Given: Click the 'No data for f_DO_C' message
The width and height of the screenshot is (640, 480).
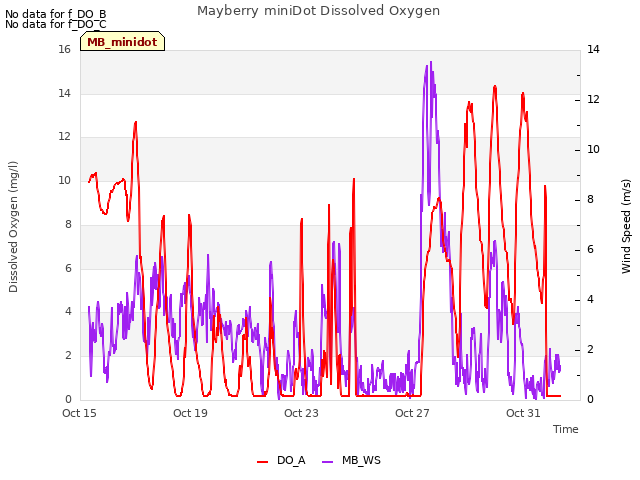Looking at the screenshot, I should point(56,24).
